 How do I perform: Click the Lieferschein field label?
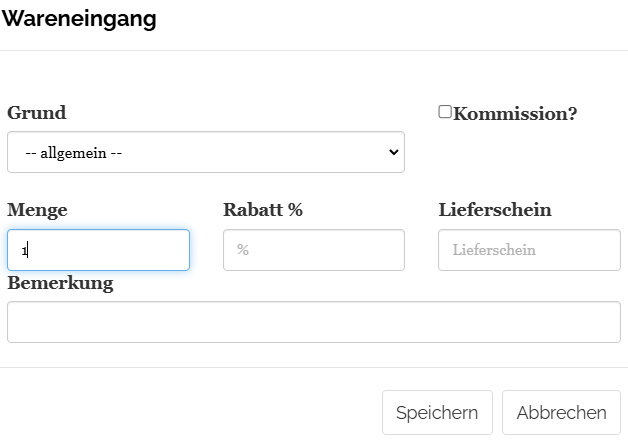point(495,209)
